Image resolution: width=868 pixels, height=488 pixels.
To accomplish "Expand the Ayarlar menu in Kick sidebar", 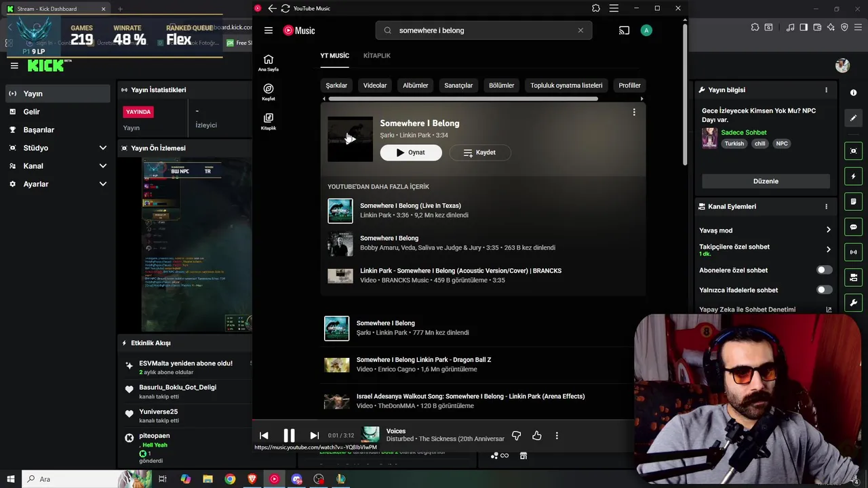I will 103,184.
